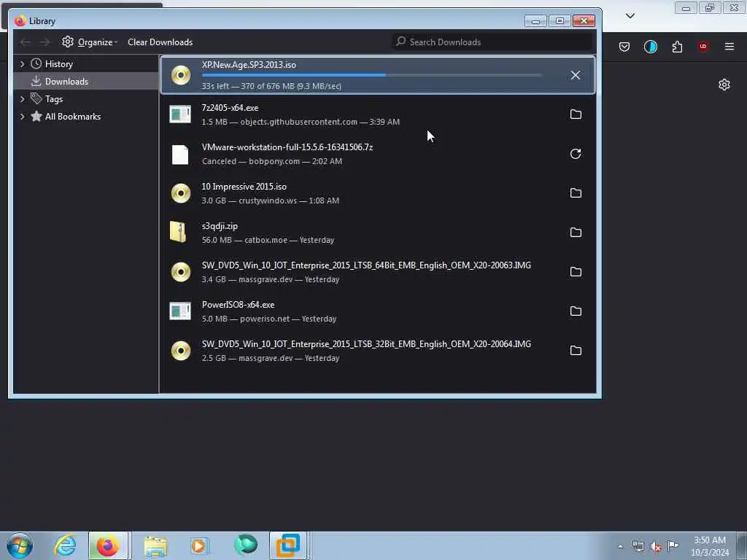Open the Action Center flag icon
Image resolution: width=747 pixels, height=560 pixels.
(x=673, y=546)
